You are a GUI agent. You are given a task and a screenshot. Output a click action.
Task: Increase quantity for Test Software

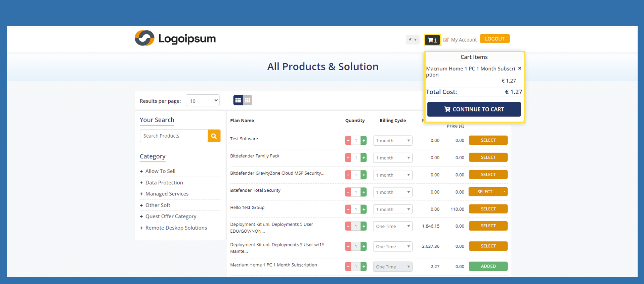tap(363, 141)
